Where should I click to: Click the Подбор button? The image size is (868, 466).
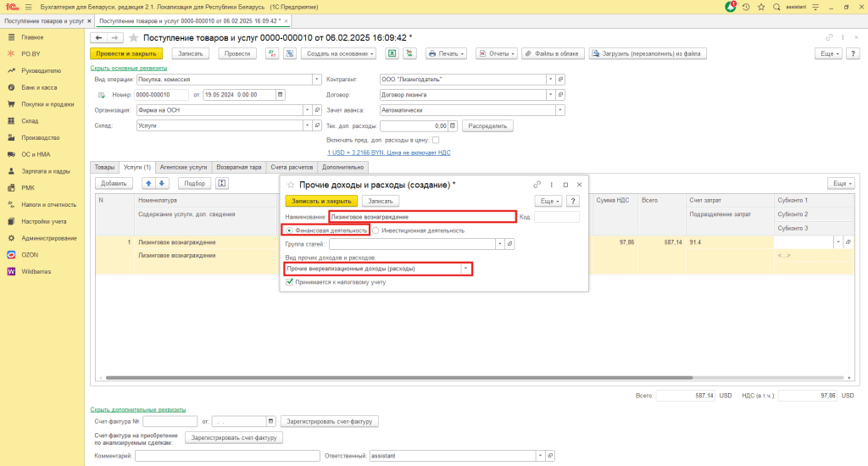pos(194,183)
